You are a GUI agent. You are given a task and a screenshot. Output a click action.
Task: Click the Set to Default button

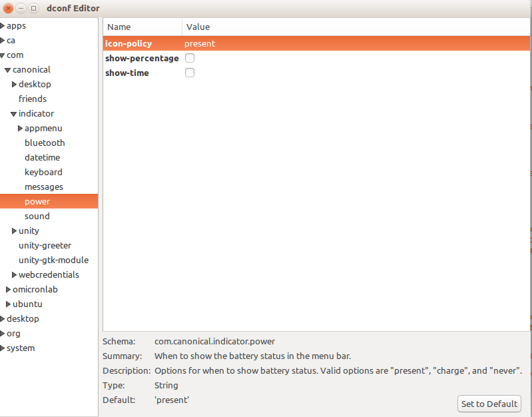click(x=489, y=404)
